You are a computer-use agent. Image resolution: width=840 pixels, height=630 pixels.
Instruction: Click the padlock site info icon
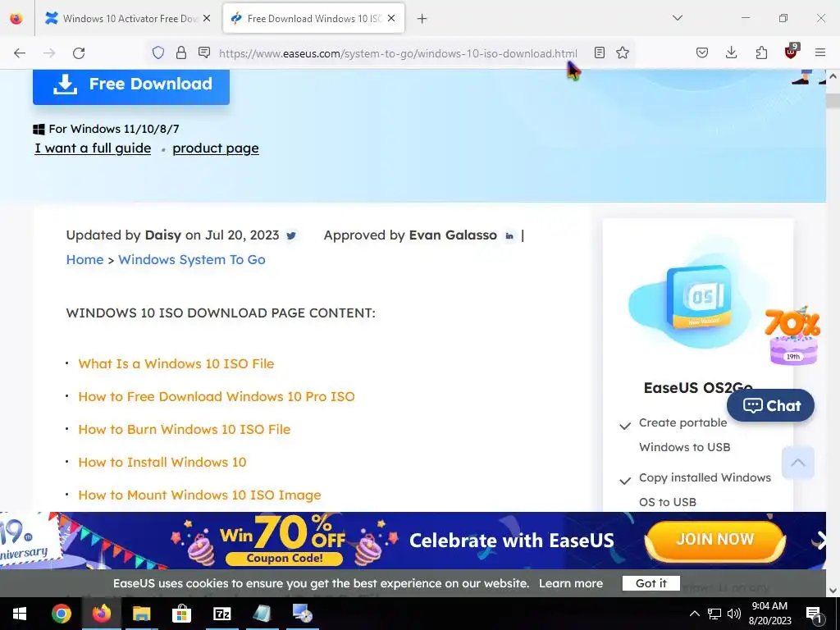[181, 52]
